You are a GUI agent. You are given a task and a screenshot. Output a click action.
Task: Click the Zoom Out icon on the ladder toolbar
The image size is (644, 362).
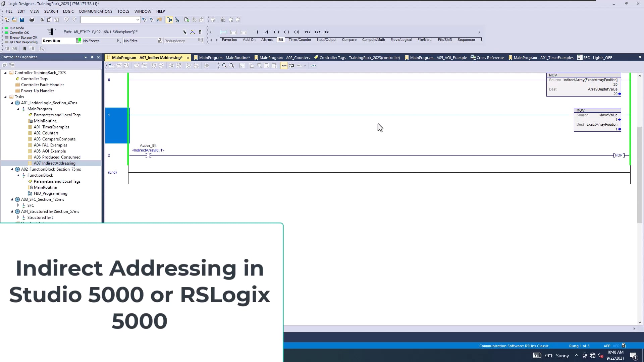tap(232, 65)
